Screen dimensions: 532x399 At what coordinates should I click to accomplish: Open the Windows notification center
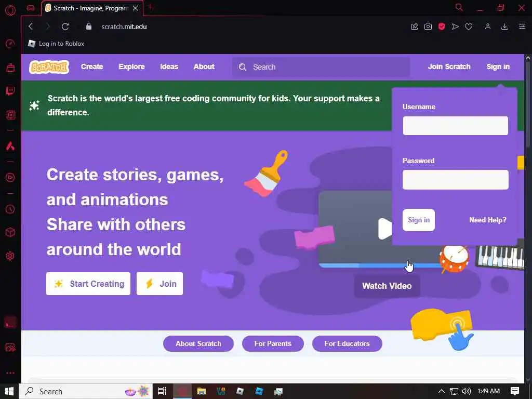515,391
